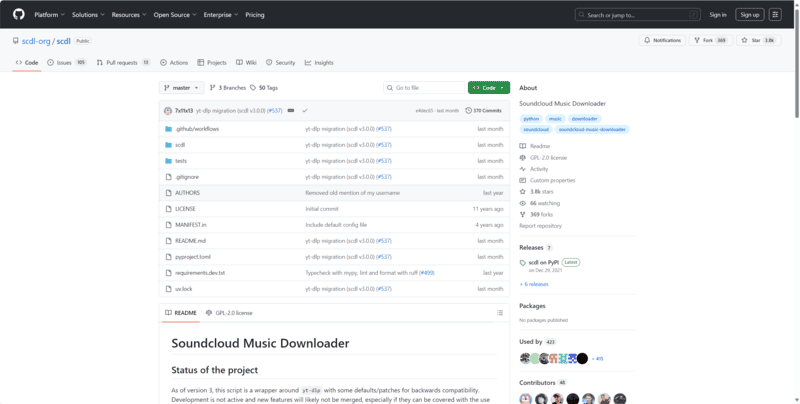Click the GitHub logo icon

point(19,15)
